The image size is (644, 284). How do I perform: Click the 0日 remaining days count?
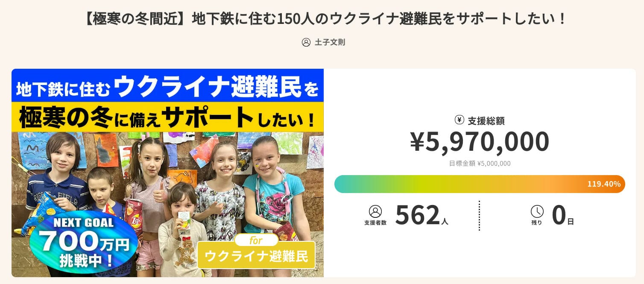(x=562, y=215)
